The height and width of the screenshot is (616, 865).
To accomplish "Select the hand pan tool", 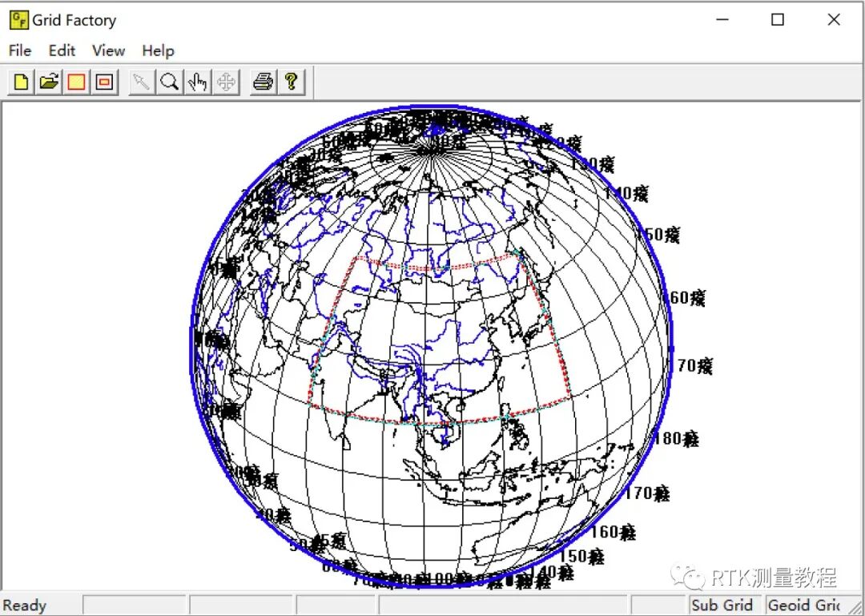I will pos(198,83).
